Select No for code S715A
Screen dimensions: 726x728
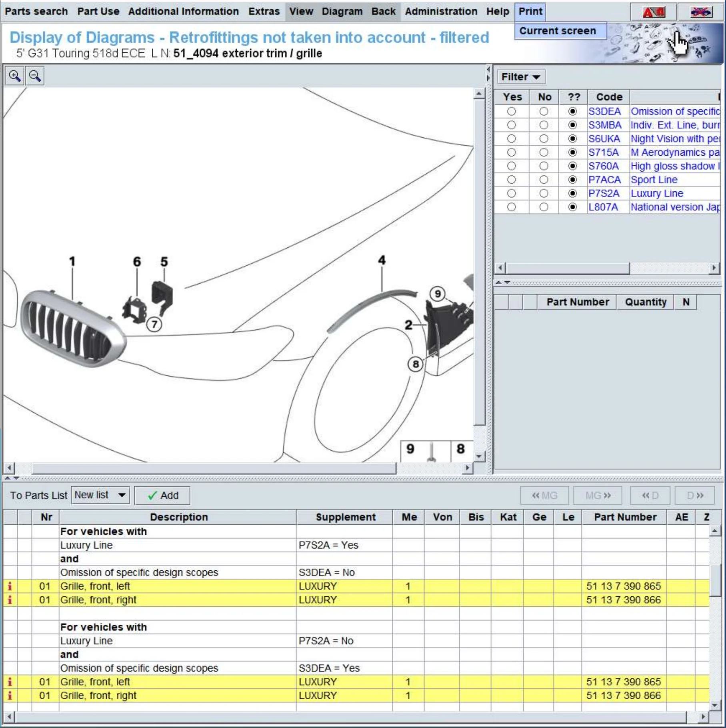[544, 152]
